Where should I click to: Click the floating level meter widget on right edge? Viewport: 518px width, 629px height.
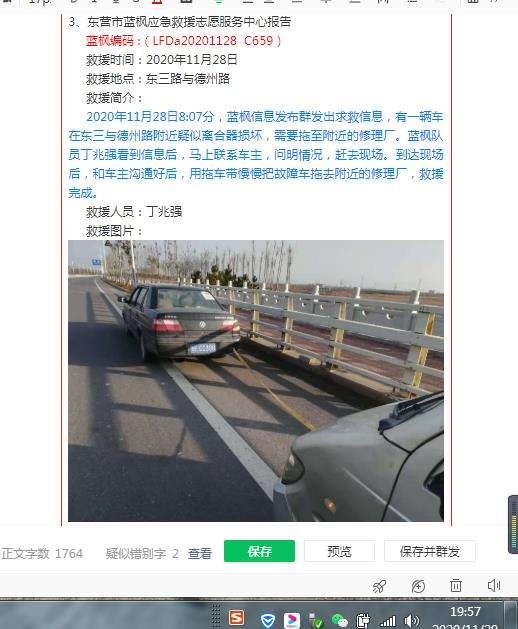[x=513, y=524]
